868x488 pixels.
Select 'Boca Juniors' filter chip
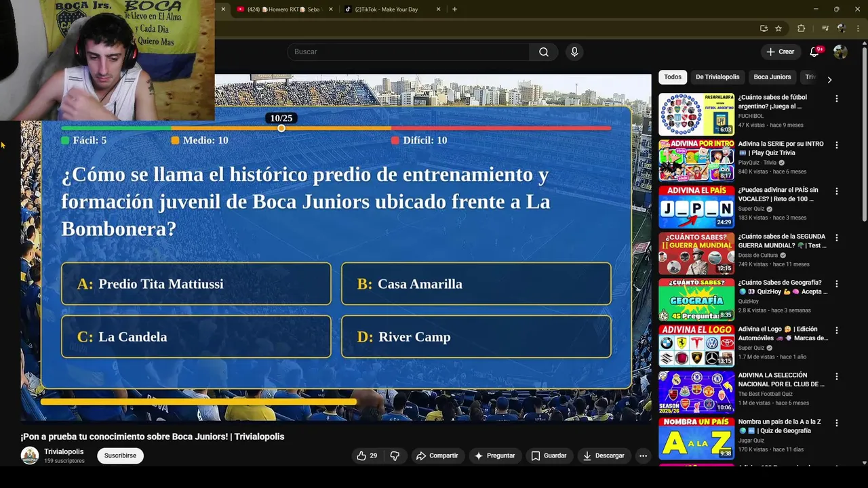coord(772,77)
